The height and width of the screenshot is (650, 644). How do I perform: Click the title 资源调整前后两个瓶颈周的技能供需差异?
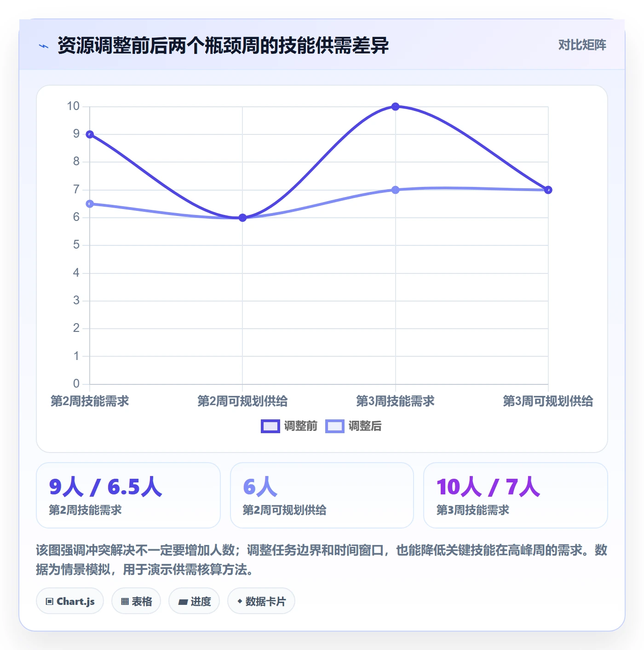223,46
